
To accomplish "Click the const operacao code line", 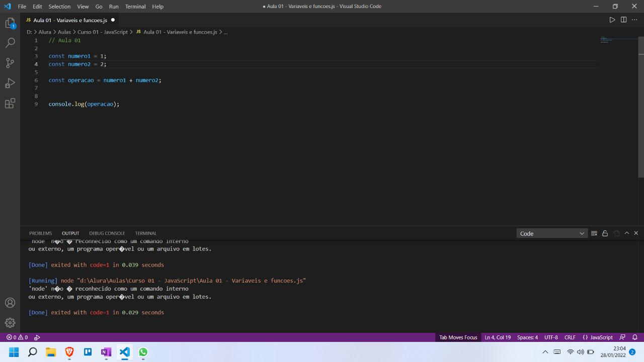I will click(x=105, y=80).
